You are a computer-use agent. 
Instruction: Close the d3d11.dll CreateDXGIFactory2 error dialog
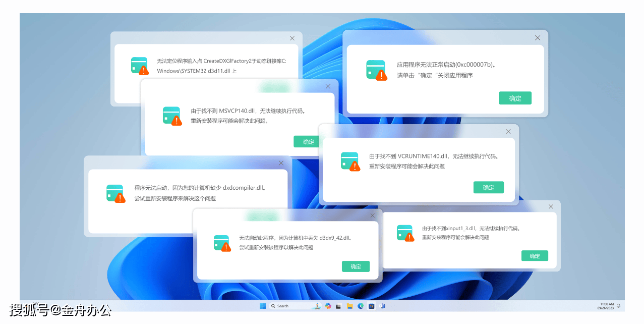[292, 38]
